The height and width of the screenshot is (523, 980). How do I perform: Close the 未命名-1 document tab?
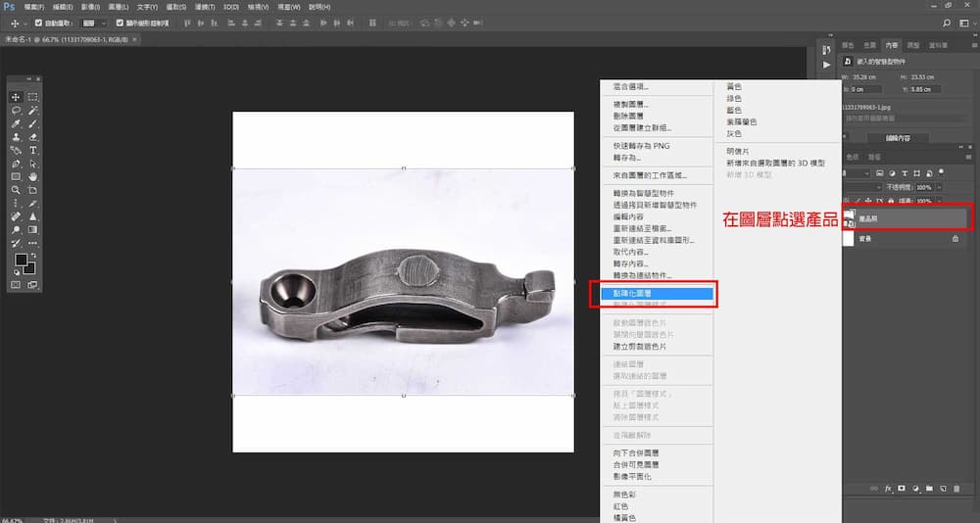[133, 39]
